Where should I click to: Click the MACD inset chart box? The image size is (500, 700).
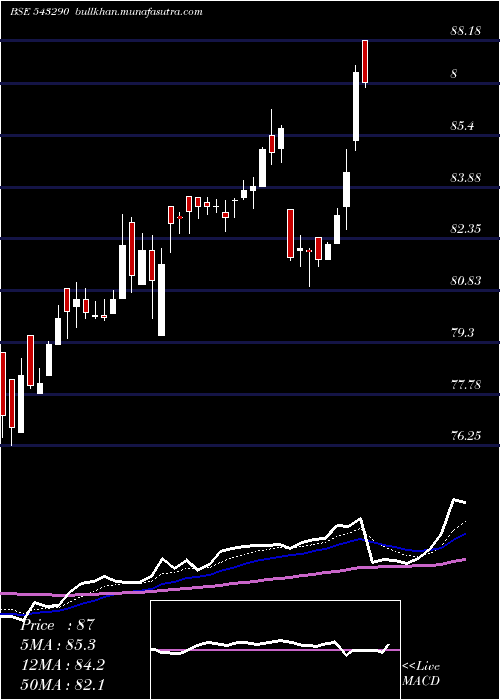(275, 650)
